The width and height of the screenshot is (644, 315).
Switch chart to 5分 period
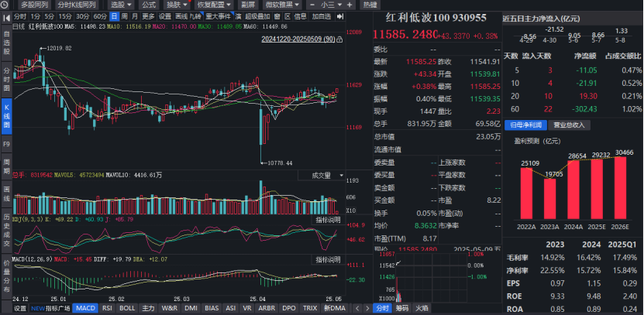50,17
